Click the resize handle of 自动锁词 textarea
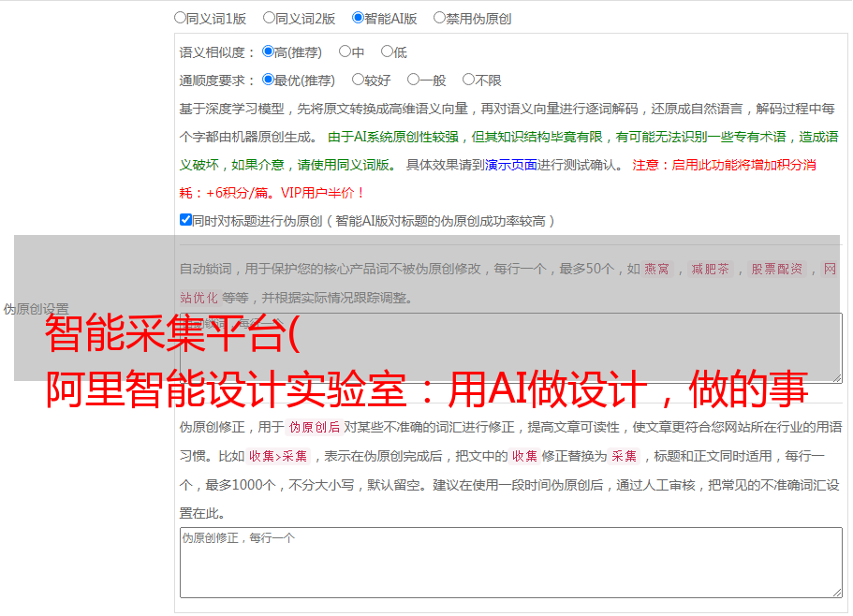The height and width of the screenshot is (616, 853). click(x=836, y=376)
